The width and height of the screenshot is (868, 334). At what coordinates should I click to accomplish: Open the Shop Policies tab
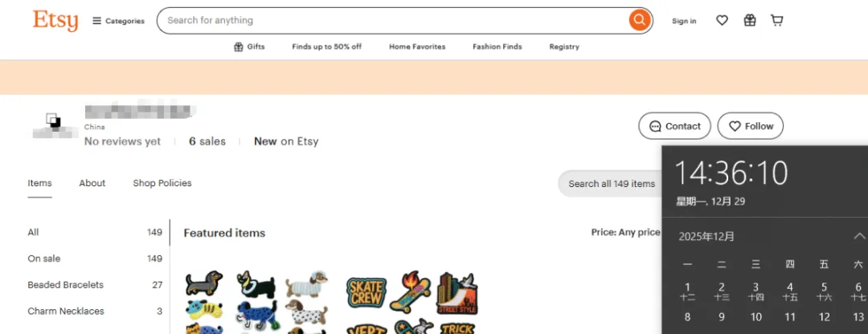point(162,183)
